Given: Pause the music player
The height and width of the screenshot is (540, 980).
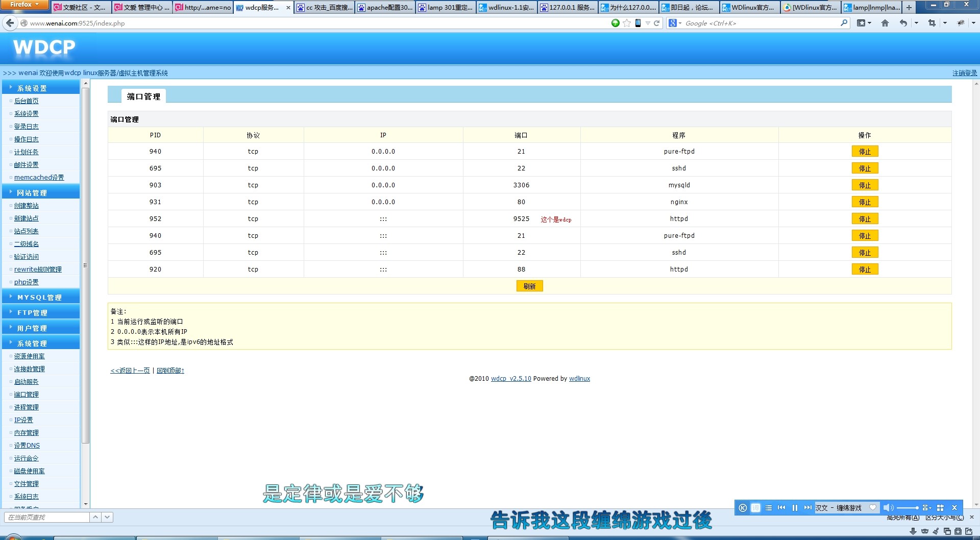Looking at the screenshot, I should (x=795, y=508).
